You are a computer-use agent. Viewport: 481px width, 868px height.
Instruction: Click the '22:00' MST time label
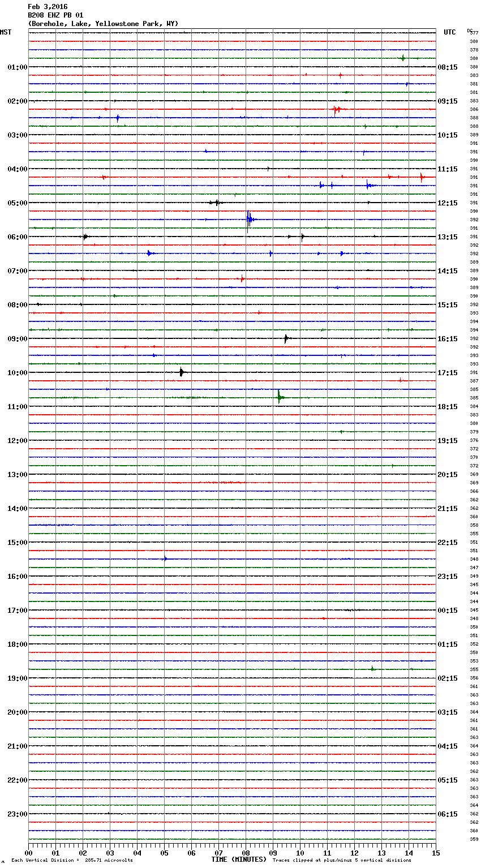pyautogui.click(x=17, y=780)
